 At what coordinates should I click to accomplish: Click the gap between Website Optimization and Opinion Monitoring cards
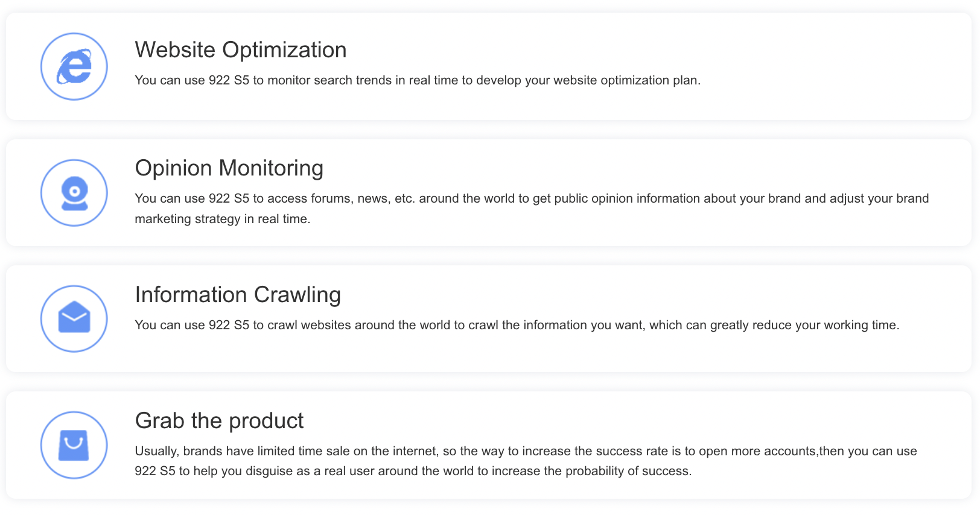483,130
